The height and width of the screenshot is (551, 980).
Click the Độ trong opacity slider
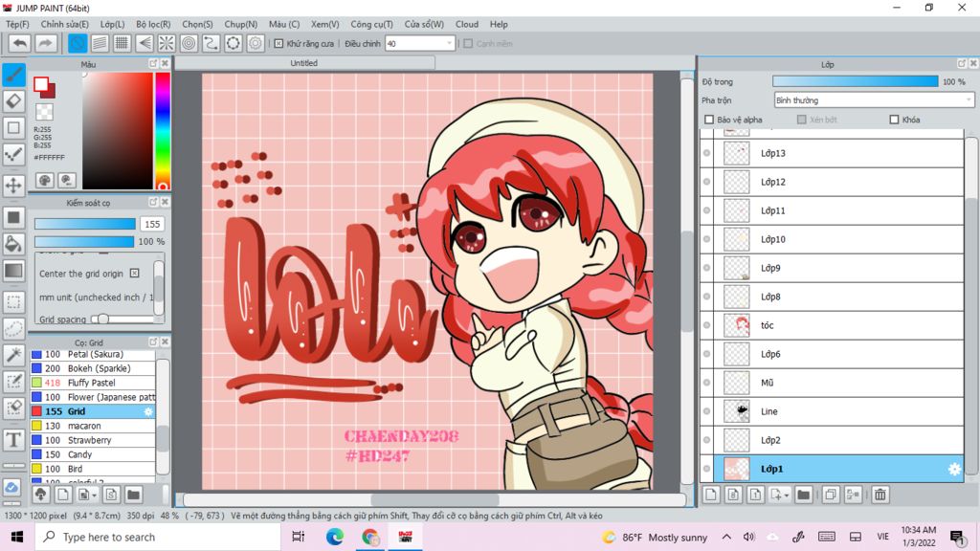click(x=855, y=82)
